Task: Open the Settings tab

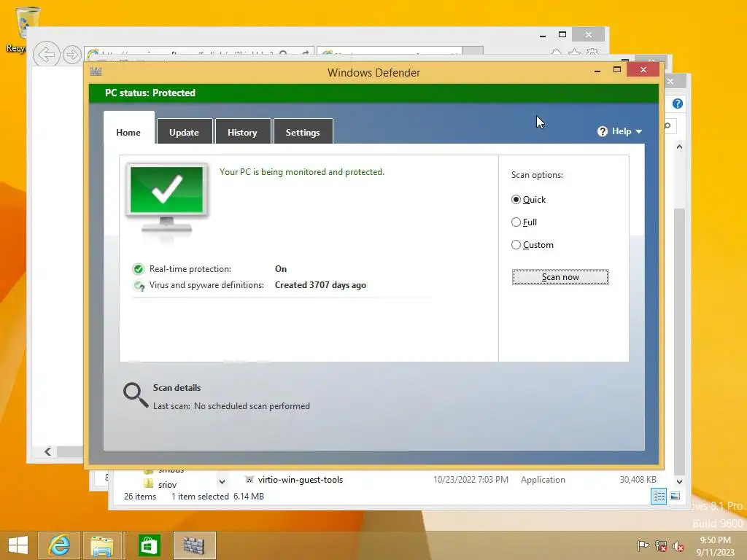Action: pos(303,132)
